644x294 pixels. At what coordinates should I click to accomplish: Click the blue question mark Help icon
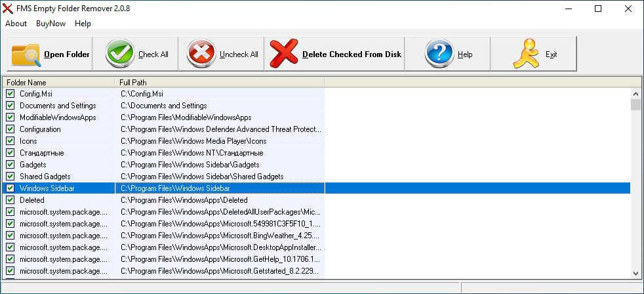pyautogui.click(x=439, y=54)
